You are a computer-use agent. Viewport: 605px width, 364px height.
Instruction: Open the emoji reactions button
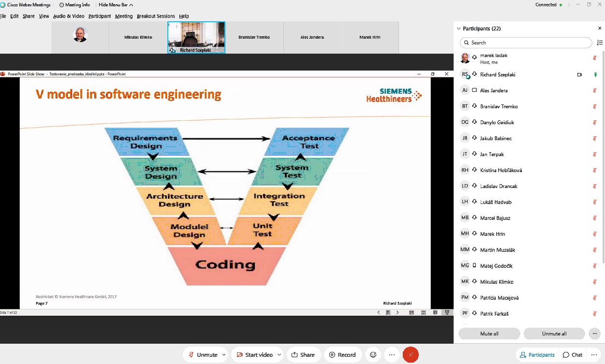373,355
